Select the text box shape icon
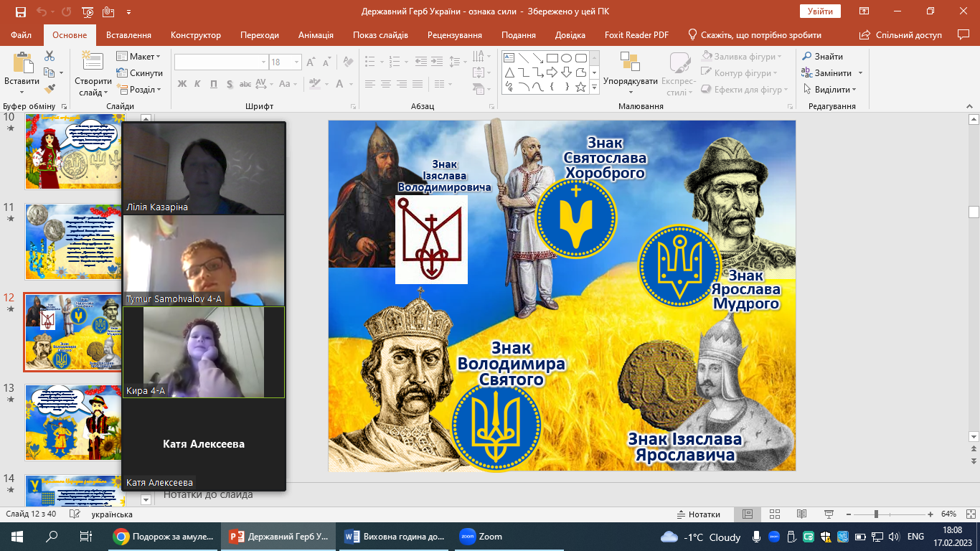Viewport: 980px width, 551px height. [x=509, y=58]
